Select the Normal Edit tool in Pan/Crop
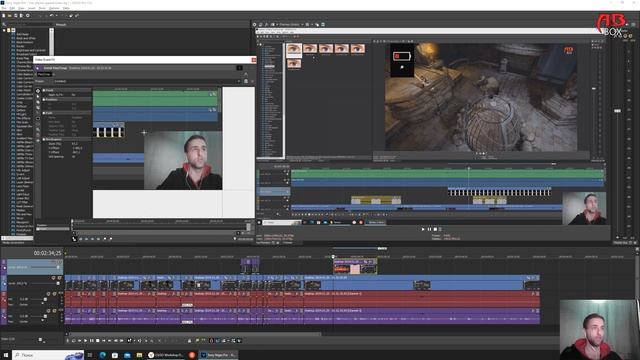 click(x=38, y=97)
